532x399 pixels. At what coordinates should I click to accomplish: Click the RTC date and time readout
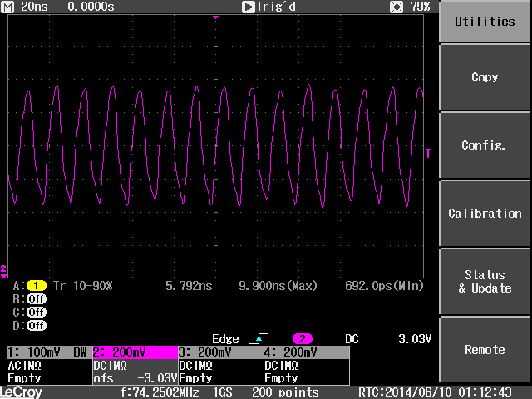[435, 392]
